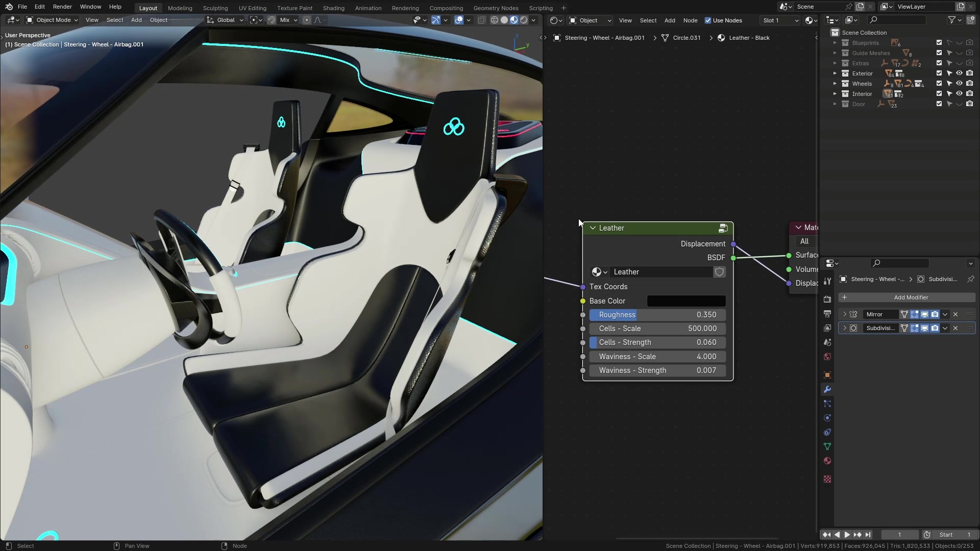Open the Output properties tab

point(827,314)
